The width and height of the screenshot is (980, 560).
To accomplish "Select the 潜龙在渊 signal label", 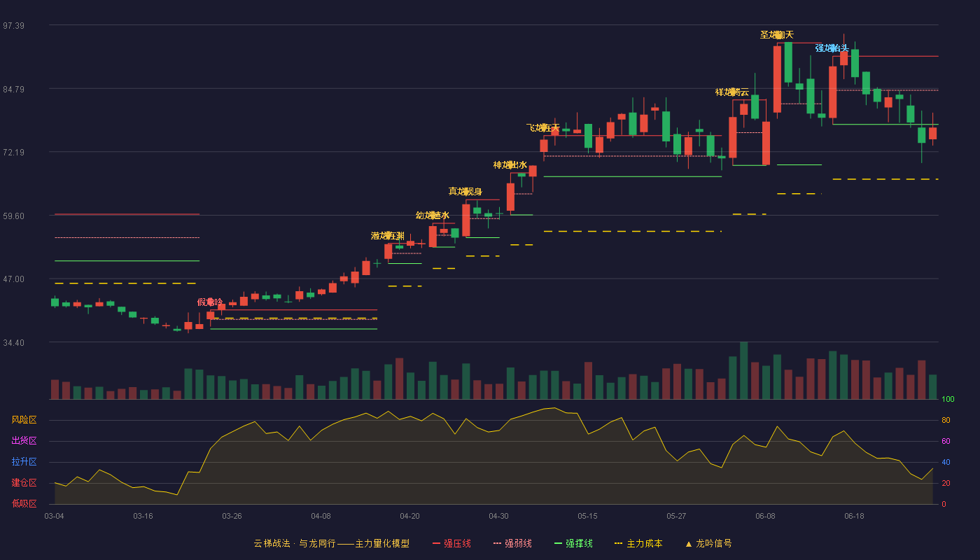I will pyautogui.click(x=388, y=236).
